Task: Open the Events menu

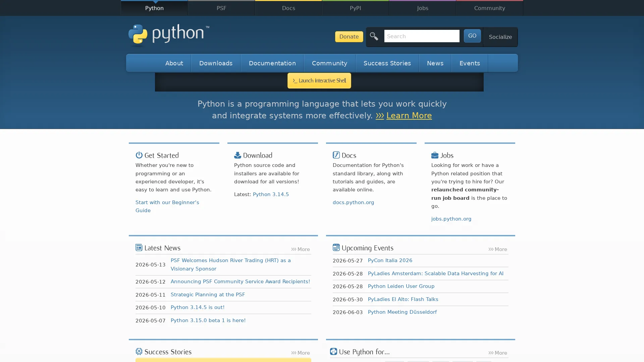Action: pos(470,63)
